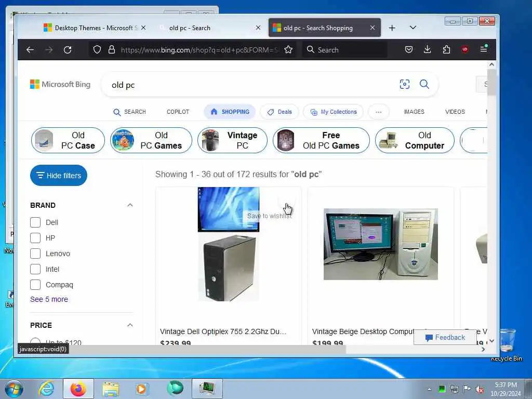Check the Lenovo brand filter
Screen dimensions: 532x399
pos(35,254)
